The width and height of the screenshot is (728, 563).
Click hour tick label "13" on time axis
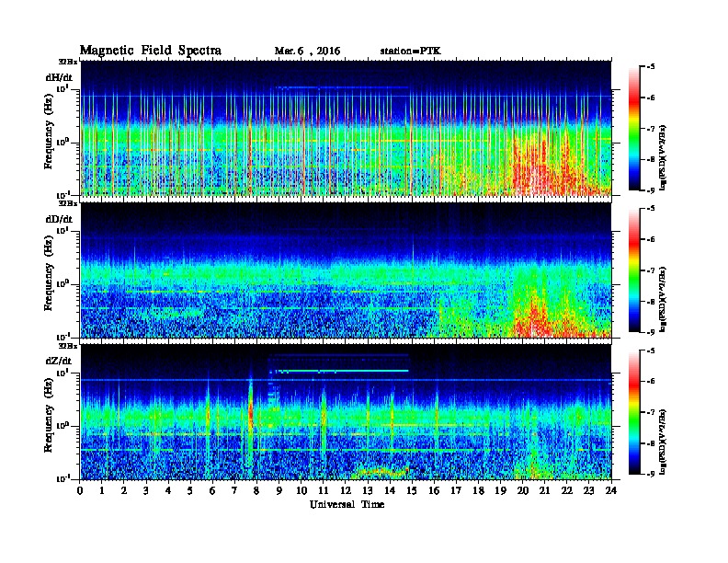368,491
